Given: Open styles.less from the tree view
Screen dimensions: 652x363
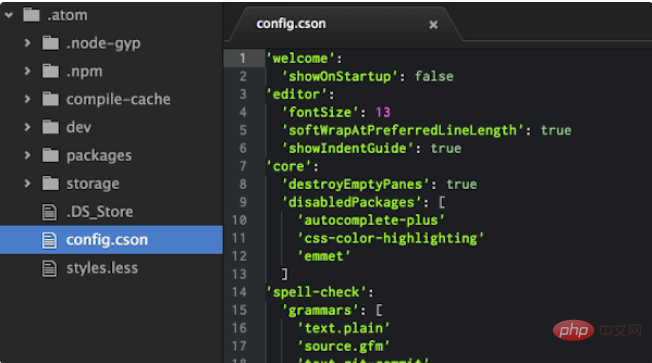Looking at the screenshot, I should (x=102, y=268).
